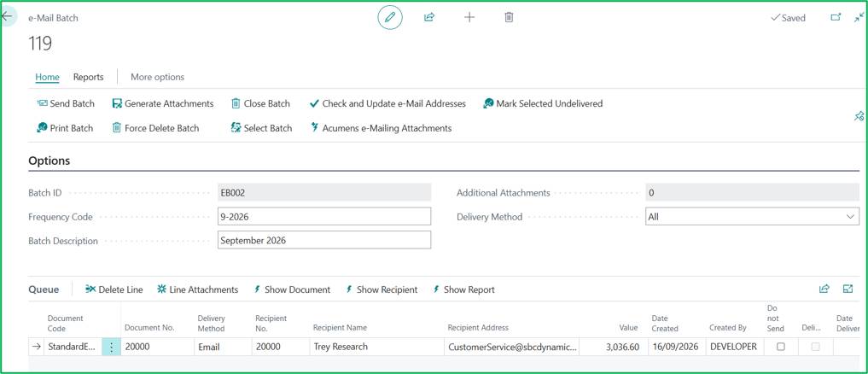Click the Value column header
Screen dimensions: 868x374
click(x=628, y=327)
